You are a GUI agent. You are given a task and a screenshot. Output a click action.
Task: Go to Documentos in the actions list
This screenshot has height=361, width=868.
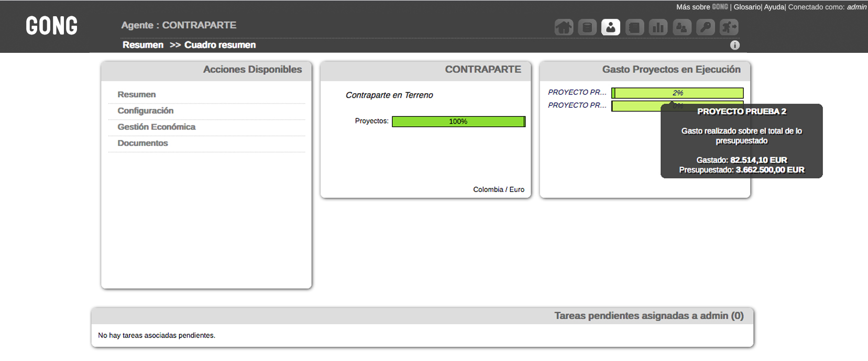(142, 143)
